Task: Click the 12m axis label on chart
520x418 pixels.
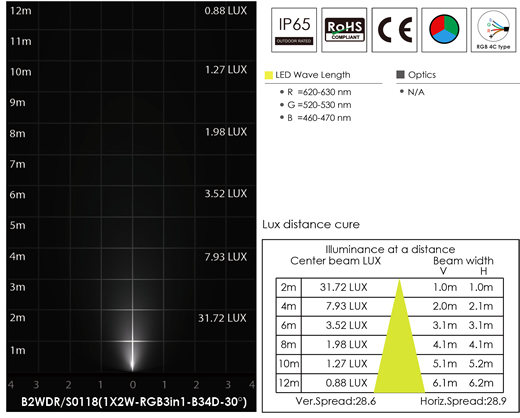Action: [21, 11]
